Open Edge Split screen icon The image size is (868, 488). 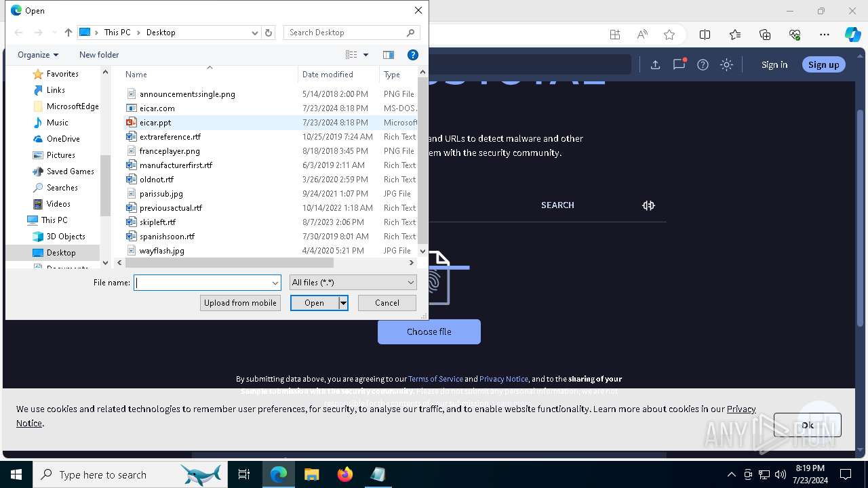click(x=705, y=35)
